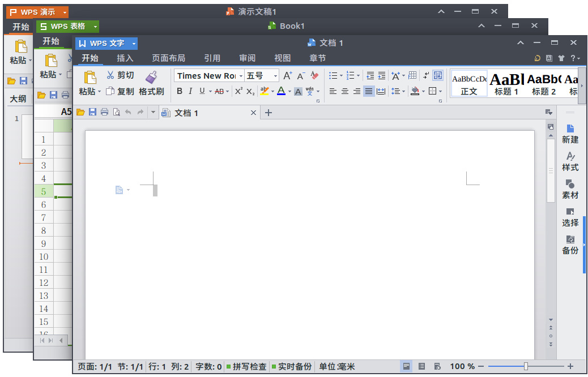The width and height of the screenshot is (588, 377).
Task: Expand bullet list dropdown arrow
Action: 341,76
